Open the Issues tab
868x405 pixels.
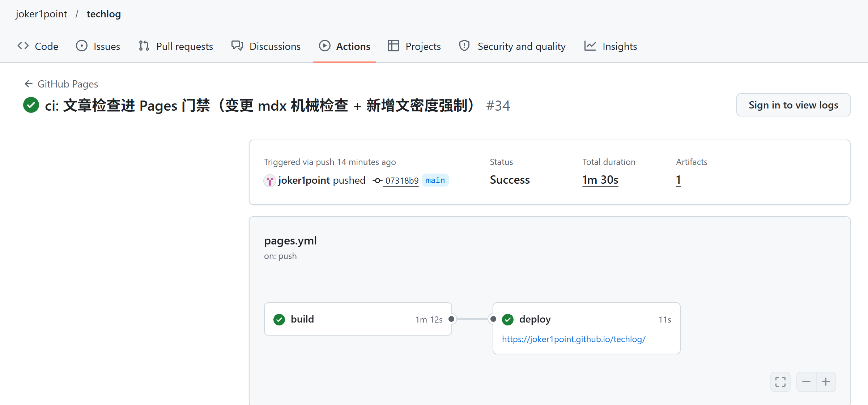[98, 46]
